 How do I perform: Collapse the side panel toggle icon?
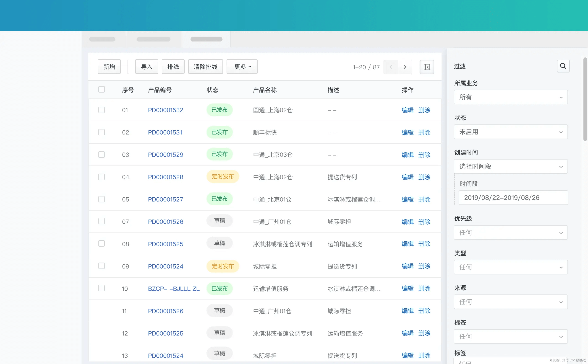point(426,67)
